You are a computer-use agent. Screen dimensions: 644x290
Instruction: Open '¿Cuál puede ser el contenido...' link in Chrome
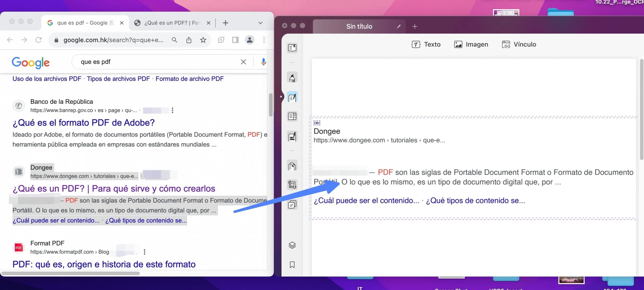pos(56,220)
